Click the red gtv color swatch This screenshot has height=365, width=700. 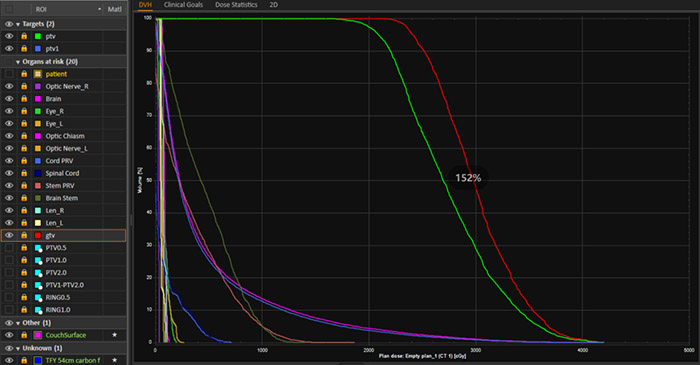pyautogui.click(x=38, y=235)
